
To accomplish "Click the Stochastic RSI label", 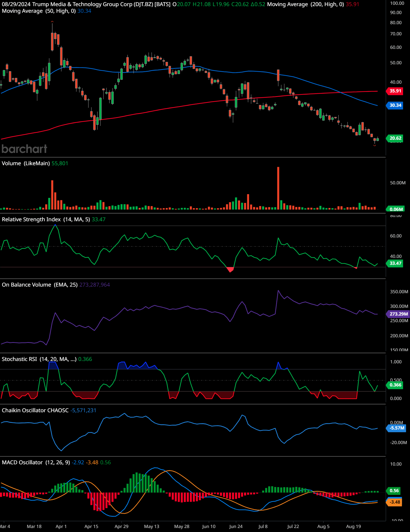I will pos(39,359).
